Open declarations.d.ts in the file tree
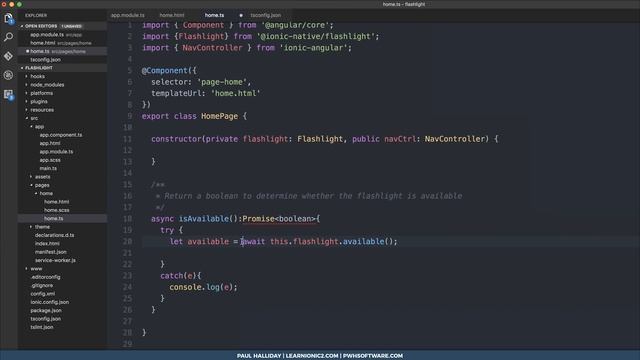 coord(54,235)
